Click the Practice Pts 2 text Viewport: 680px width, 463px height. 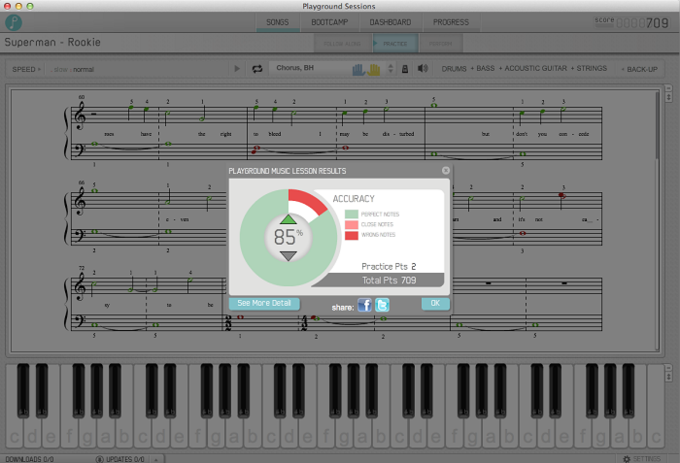pos(389,266)
